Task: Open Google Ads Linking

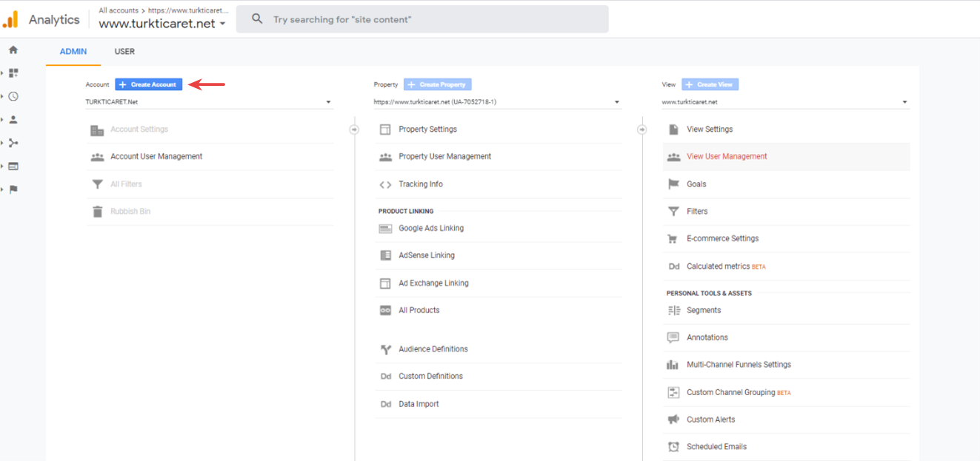Action: pos(430,228)
